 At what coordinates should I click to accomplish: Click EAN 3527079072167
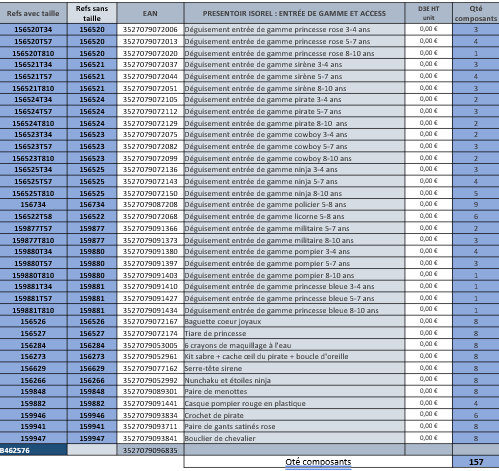[150, 321]
